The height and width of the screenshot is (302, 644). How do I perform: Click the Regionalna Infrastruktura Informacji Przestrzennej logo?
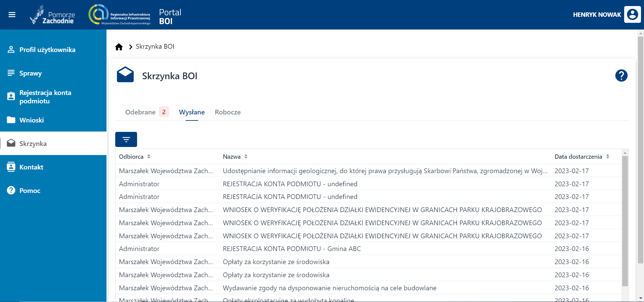(119, 15)
